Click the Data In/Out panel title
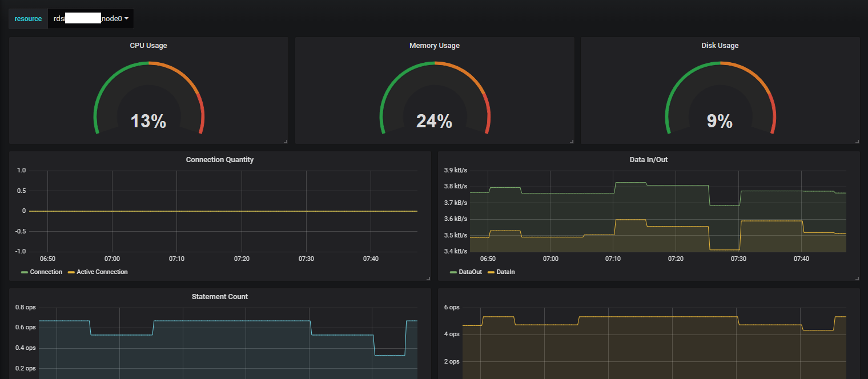 pyautogui.click(x=649, y=160)
